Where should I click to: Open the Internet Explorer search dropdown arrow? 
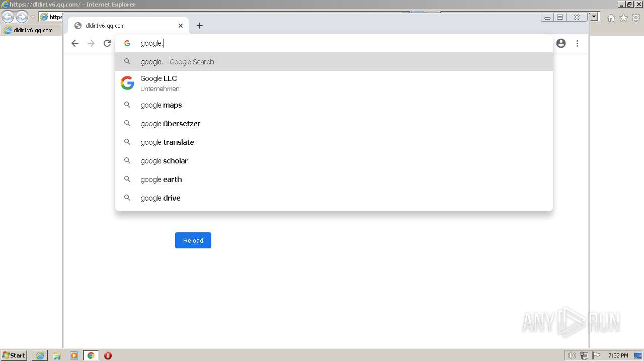point(594,17)
